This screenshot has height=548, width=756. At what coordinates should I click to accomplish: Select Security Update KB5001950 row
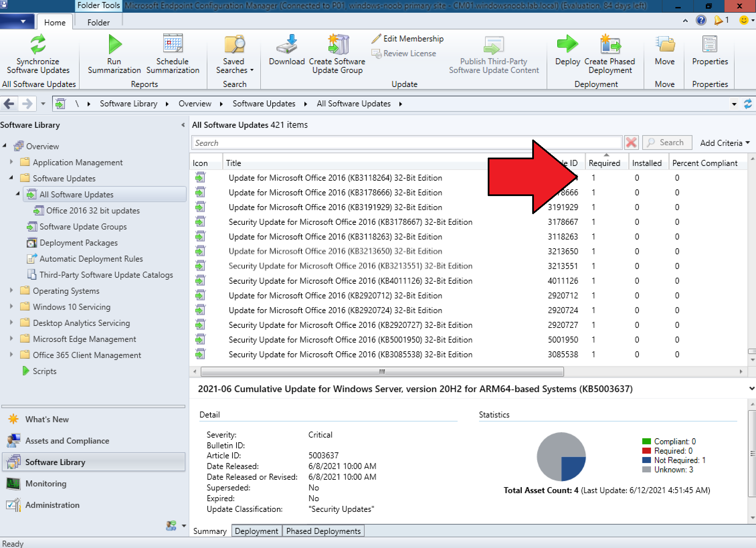click(468, 340)
